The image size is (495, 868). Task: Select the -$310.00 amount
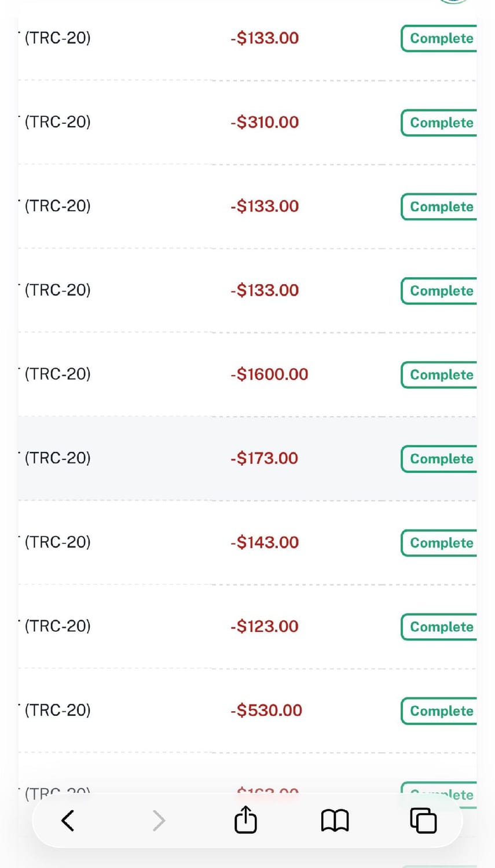265,122
